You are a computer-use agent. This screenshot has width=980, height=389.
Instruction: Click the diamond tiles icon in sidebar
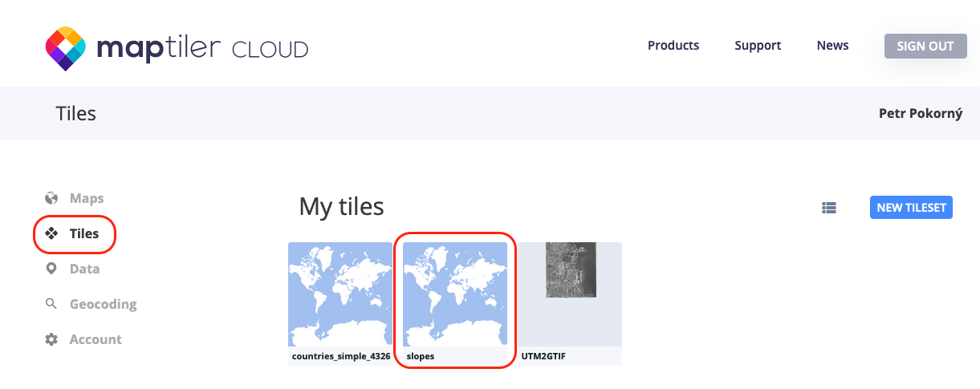[51, 234]
